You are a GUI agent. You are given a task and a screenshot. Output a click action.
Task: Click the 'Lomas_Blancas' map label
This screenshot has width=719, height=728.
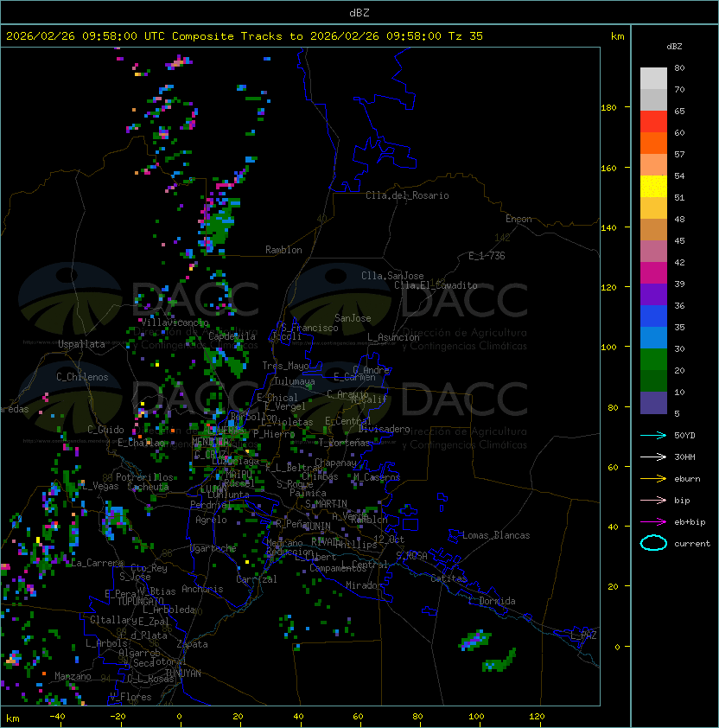pos(496,535)
